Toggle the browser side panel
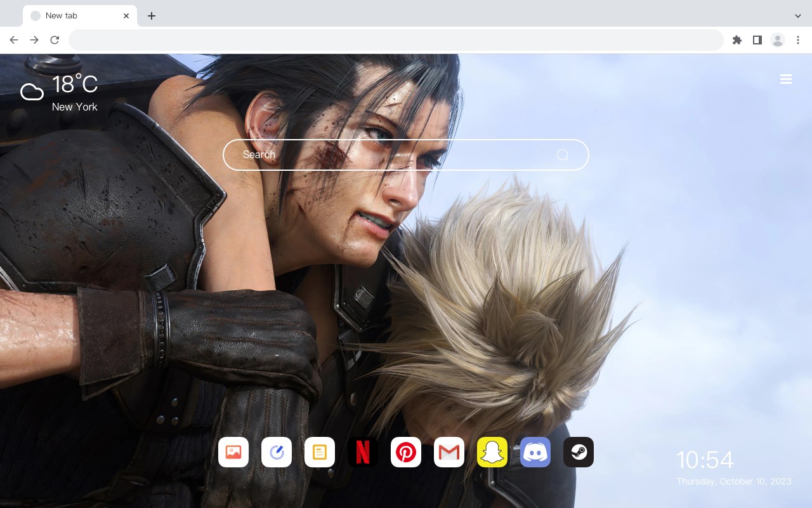Image resolution: width=812 pixels, height=508 pixels. click(757, 40)
